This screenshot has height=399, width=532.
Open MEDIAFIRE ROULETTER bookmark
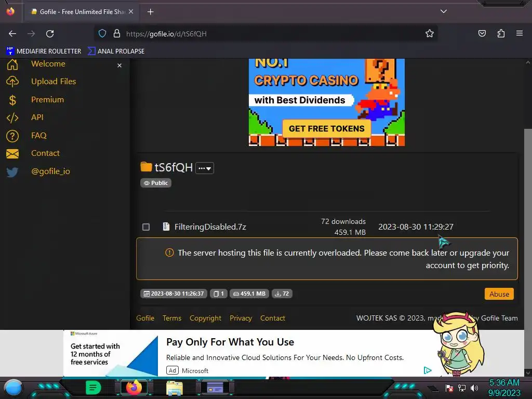click(x=44, y=51)
